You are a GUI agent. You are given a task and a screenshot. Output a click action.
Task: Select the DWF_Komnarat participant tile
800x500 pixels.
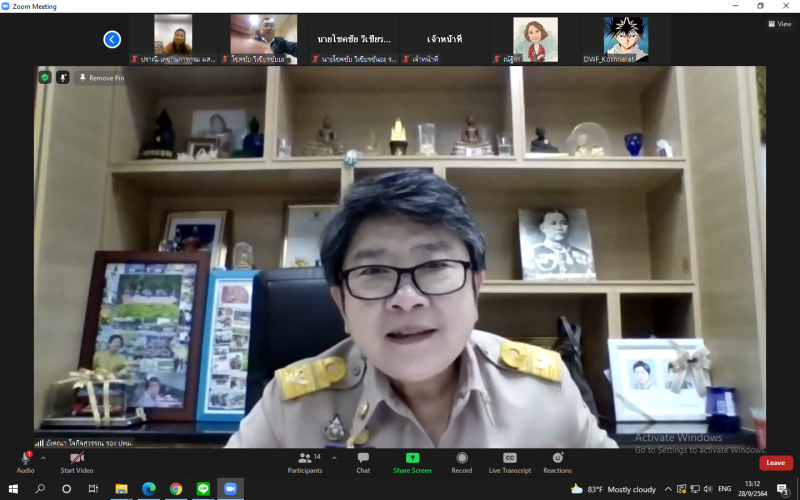626,39
